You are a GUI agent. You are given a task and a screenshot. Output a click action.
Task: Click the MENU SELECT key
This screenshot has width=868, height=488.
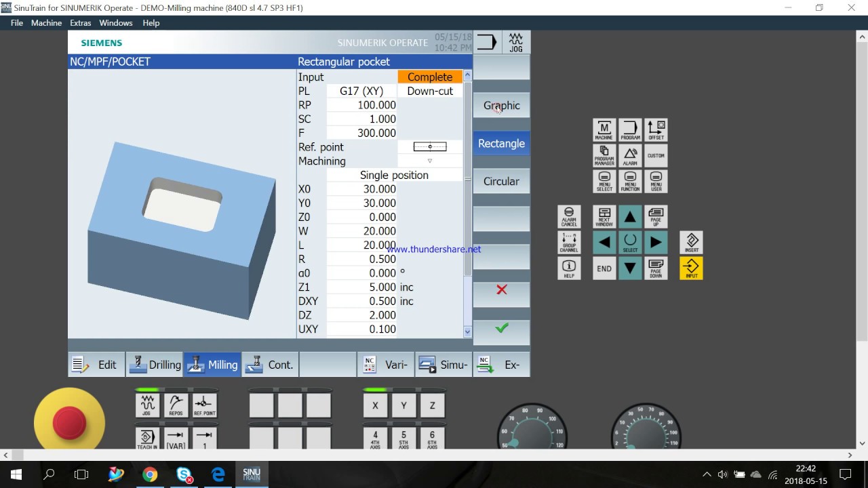point(604,181)
